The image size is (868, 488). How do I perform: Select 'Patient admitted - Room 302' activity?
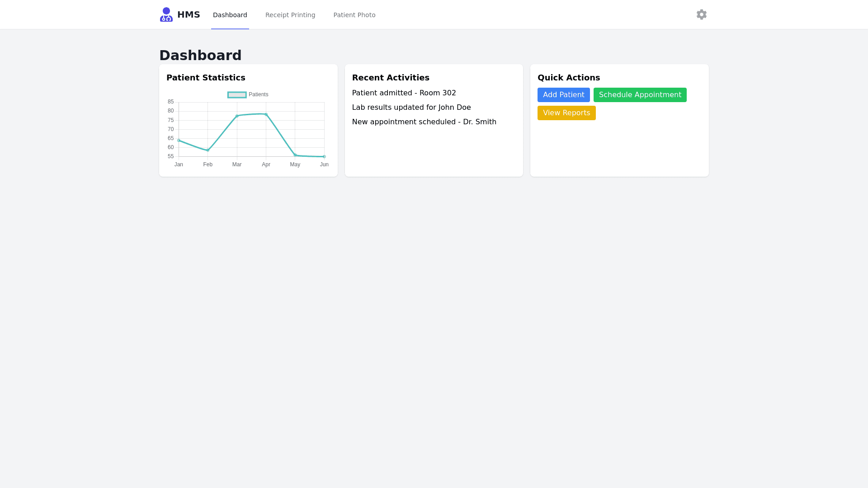click(404, 93)
